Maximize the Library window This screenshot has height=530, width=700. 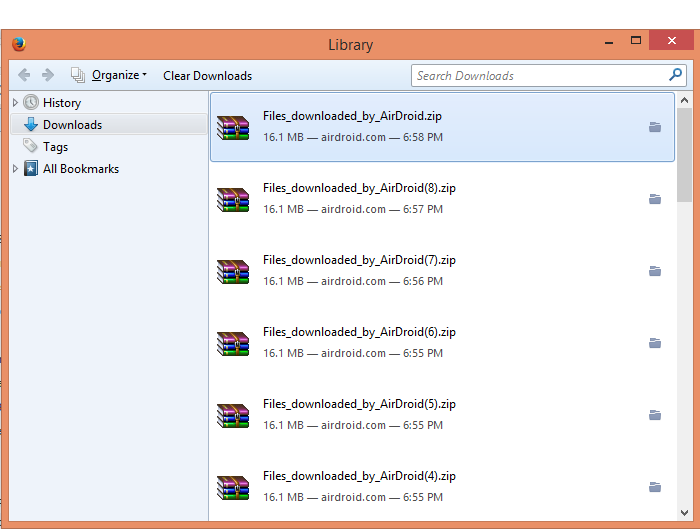(636, 41)
